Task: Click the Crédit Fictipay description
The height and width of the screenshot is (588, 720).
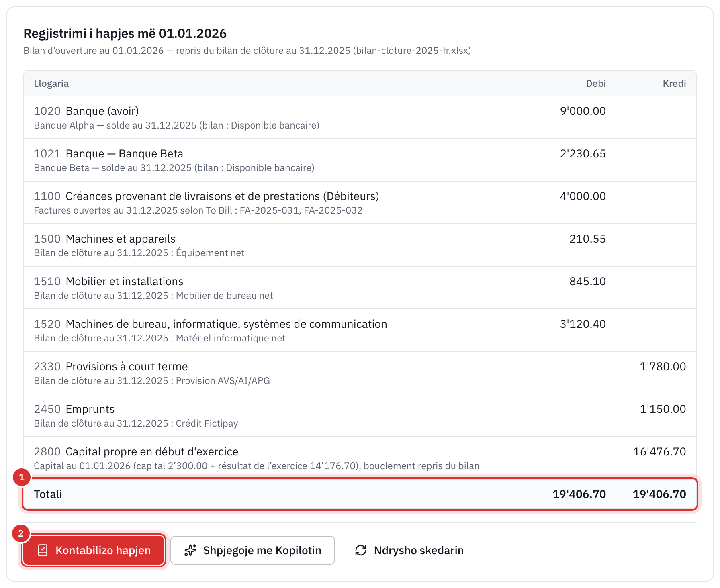Action: click(x=136, y=423)
